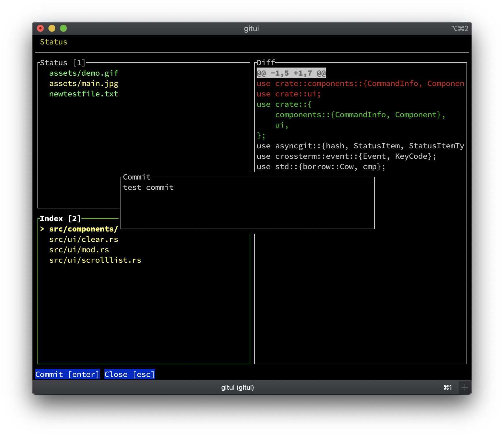Click added line 'use crate::{'
This screenshot has width=504, height=437.
[x=284, y=104]
